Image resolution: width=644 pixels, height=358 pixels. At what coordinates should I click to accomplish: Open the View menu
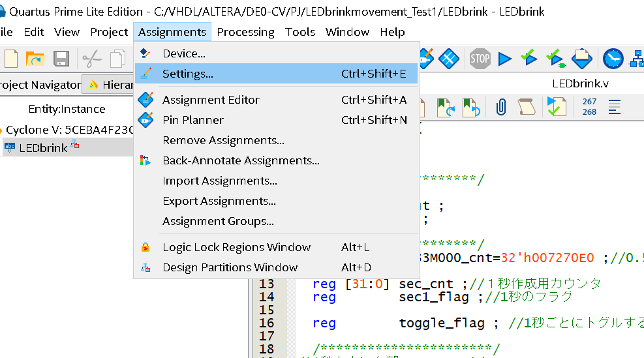click(x=67, y=32)
